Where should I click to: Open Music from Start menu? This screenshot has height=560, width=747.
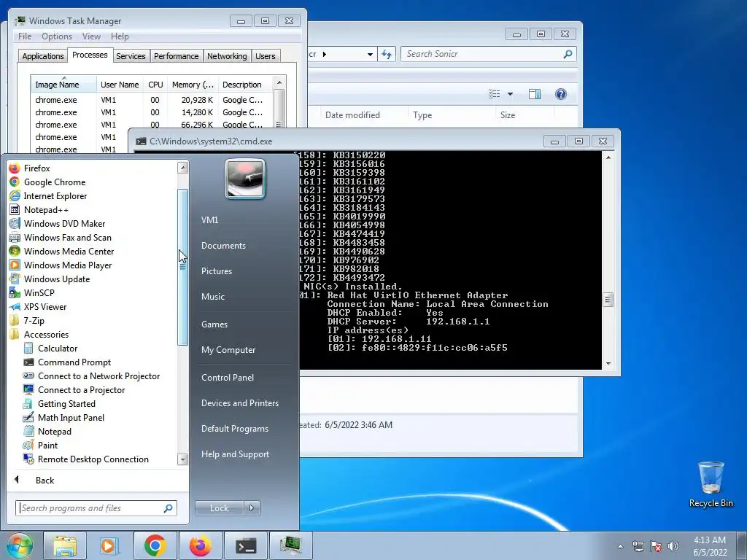pyautogui.click(x=212, y=297)
